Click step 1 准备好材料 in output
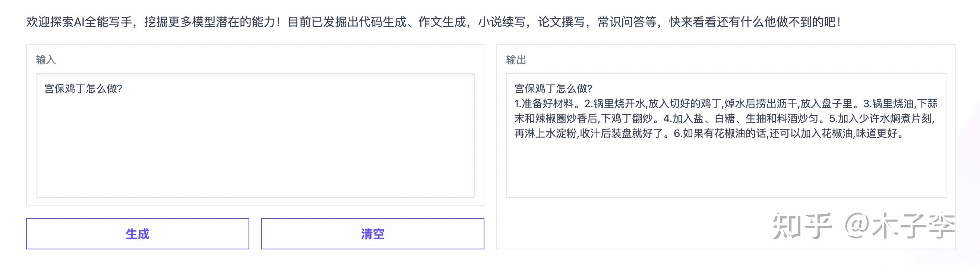This screenshot has width=980, height=265. coord(548,103)
